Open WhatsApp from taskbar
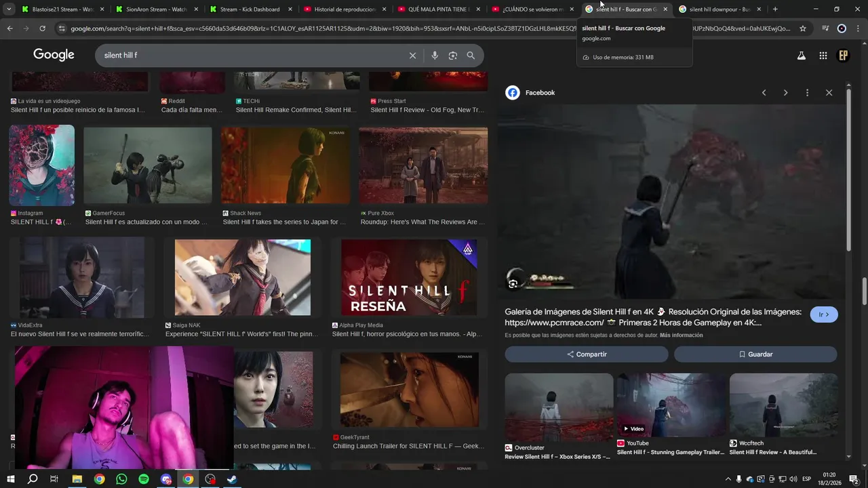 (121, 479)
